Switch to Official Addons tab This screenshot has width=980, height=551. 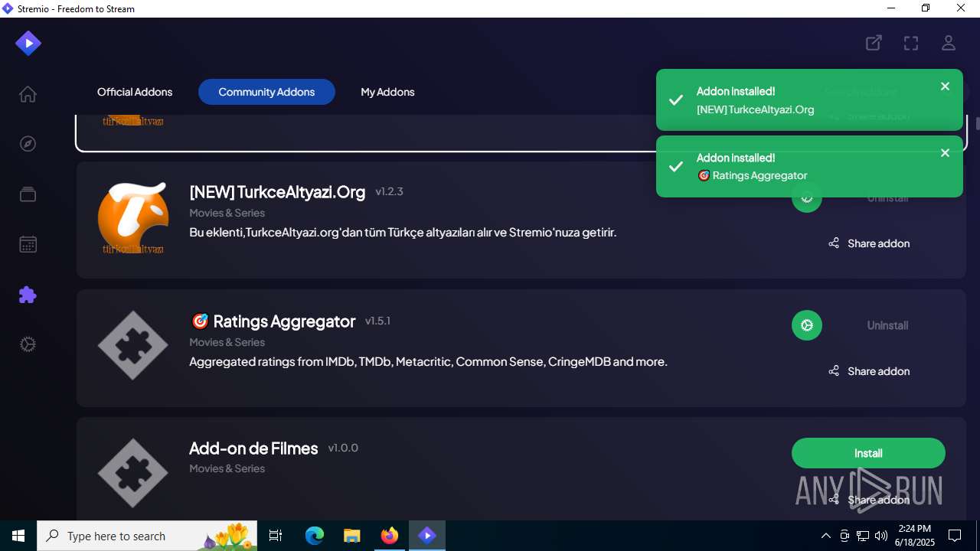[135, 92]
